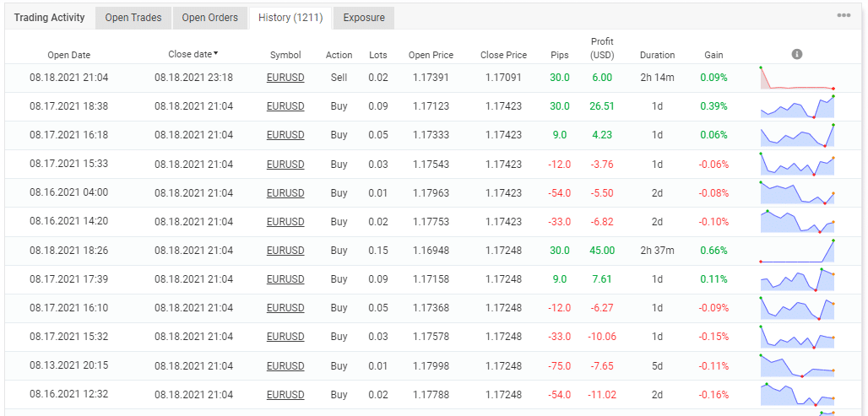Image resolution: width=868 pixels, height=416 pixels.
Task: Sort by the Open Date column header
Action: (69, 55)
